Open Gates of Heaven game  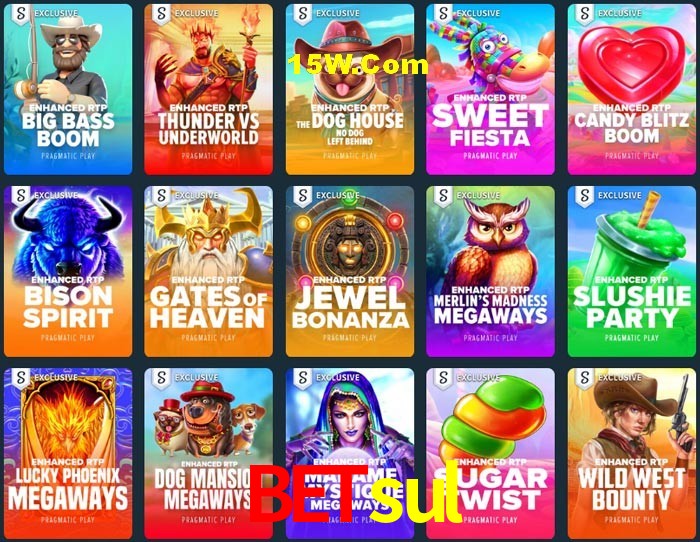tap(208, 271)
